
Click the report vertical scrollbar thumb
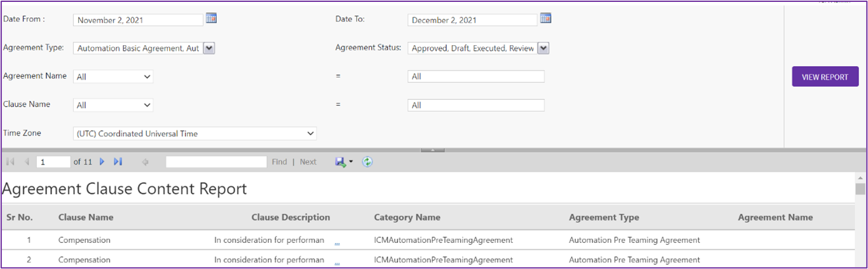coord(860,189)
